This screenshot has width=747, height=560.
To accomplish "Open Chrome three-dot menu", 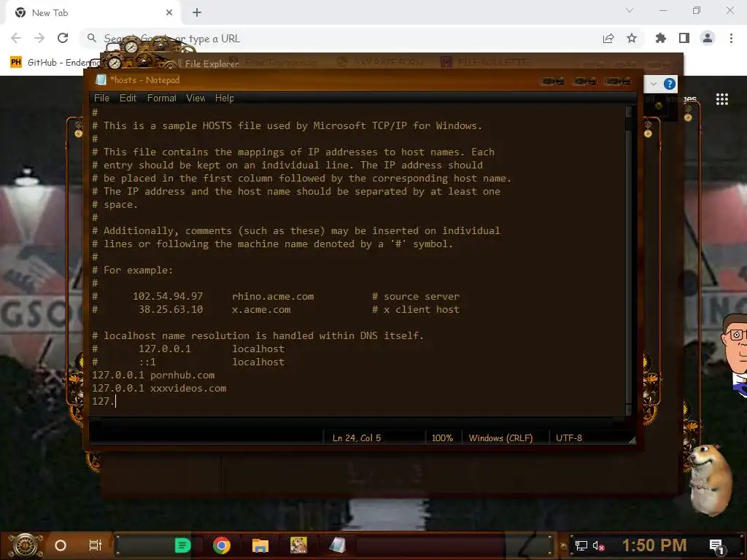I will (x=731, y=38).
